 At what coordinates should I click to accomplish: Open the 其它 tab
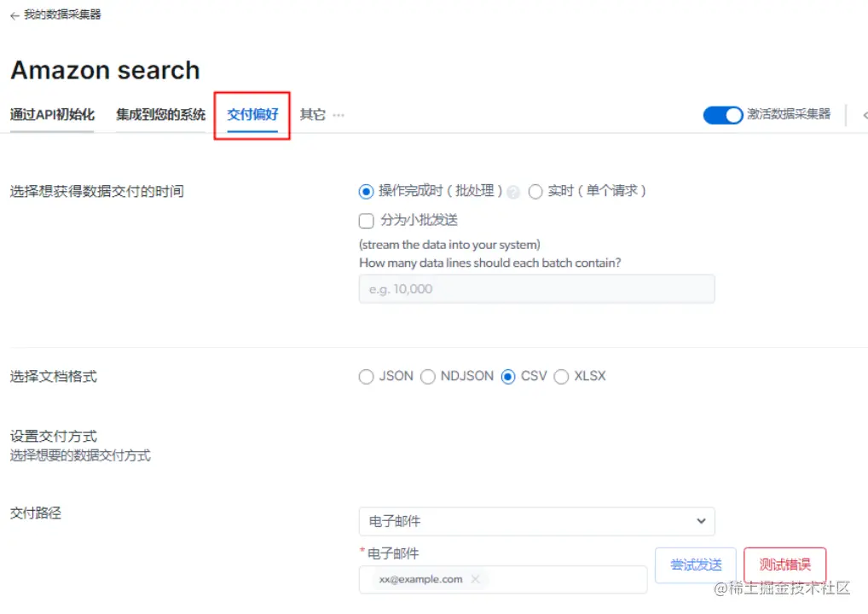tap(313, 114)
